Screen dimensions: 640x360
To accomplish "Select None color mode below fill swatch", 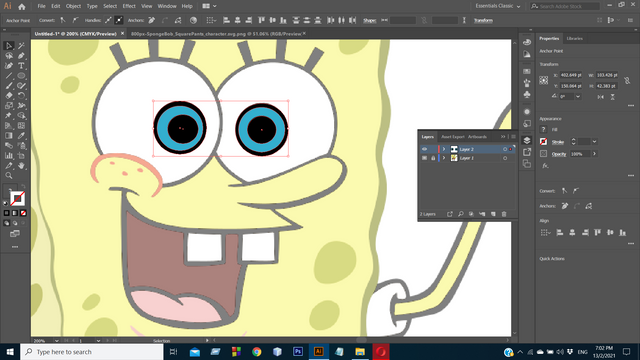I will click(x=23, y=213).
